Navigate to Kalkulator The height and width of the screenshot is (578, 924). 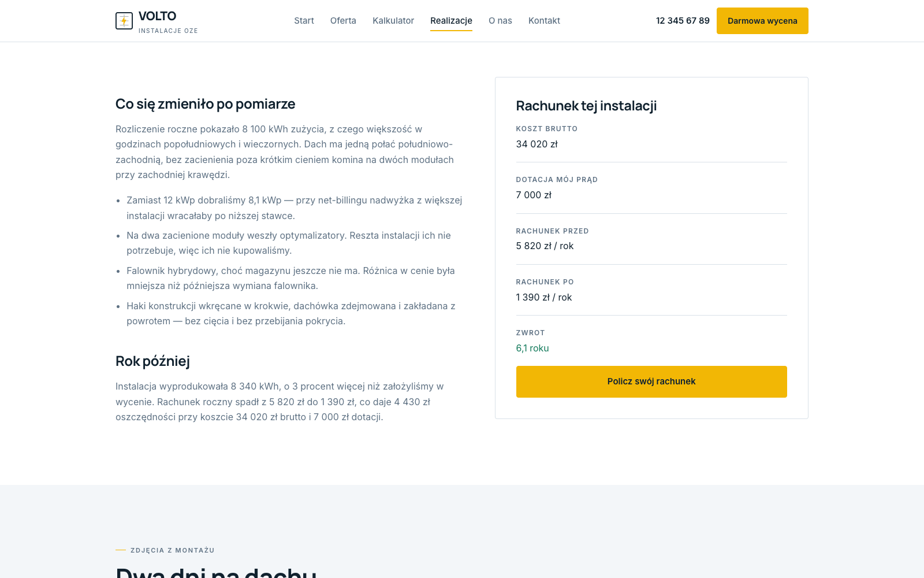[393, 21]
